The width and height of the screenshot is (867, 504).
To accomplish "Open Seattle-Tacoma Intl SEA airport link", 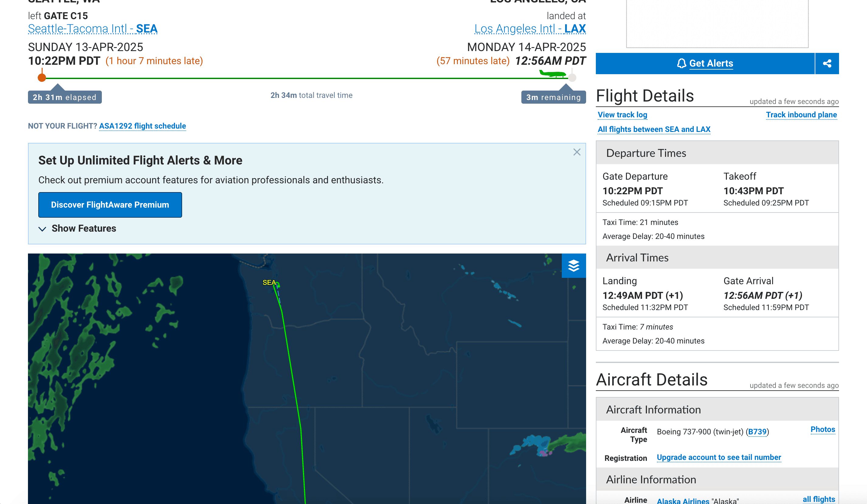I will (92, 29).
